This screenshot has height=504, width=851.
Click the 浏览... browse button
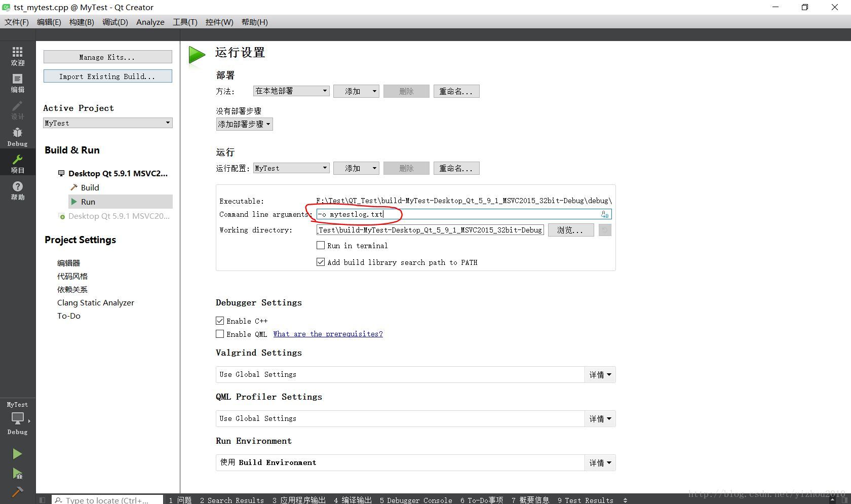coord(571,230)
